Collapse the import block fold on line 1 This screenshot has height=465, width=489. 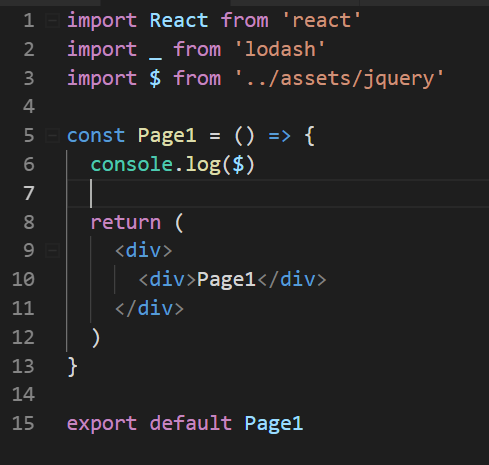52,21
